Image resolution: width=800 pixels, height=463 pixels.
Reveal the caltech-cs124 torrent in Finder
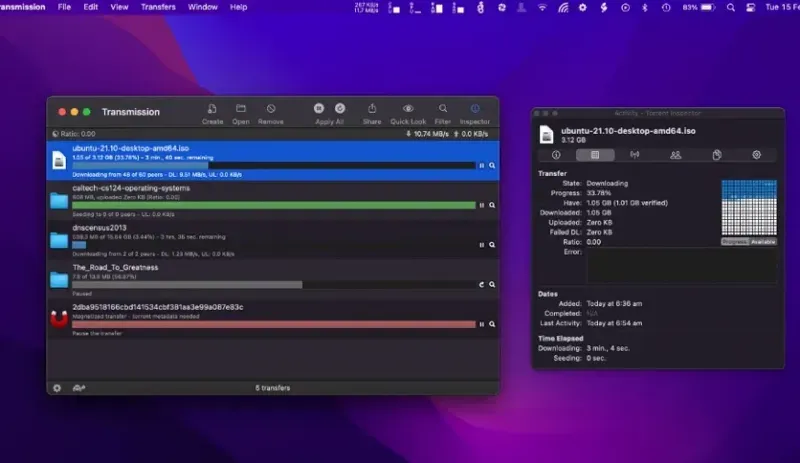pyautogui.click(x=492, y=205)
